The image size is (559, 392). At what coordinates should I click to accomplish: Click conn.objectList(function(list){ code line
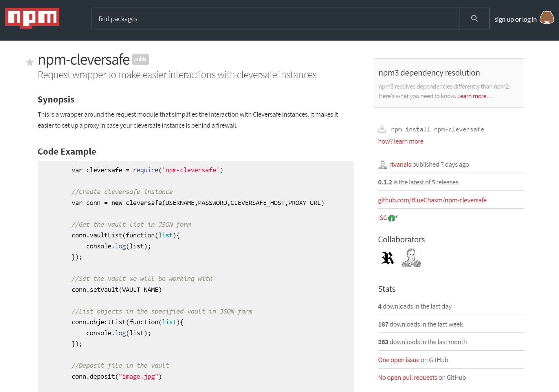coord(127,322)
